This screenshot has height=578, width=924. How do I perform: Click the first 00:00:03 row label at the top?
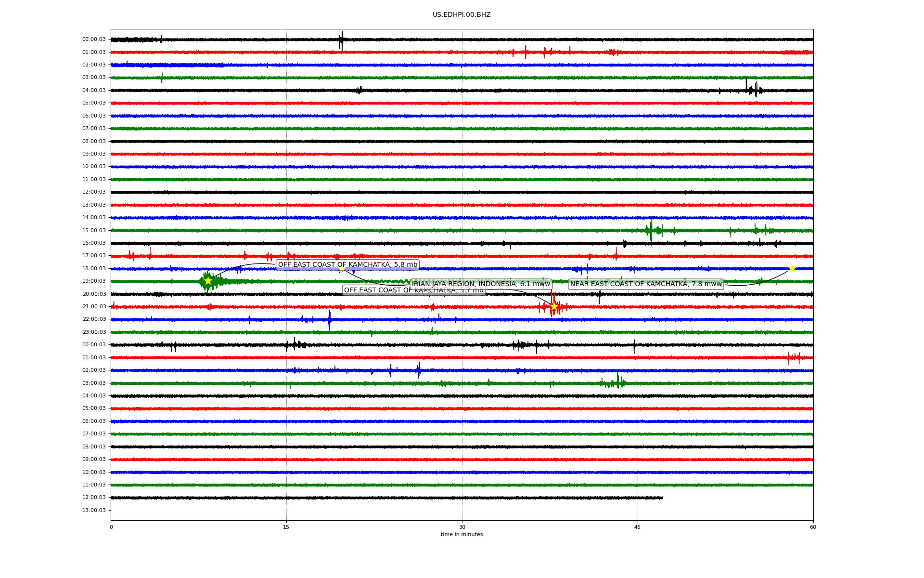pyautogui.click(x=94, y=39)
